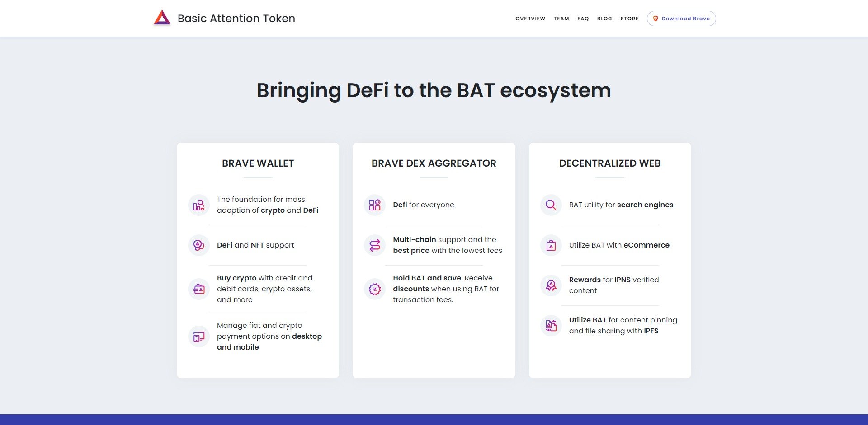Select the Buy crypto wallet card icon
Image resolution: width=868 pixels, height=425 pixels.
pyautogui.click(x=198, y=289)
